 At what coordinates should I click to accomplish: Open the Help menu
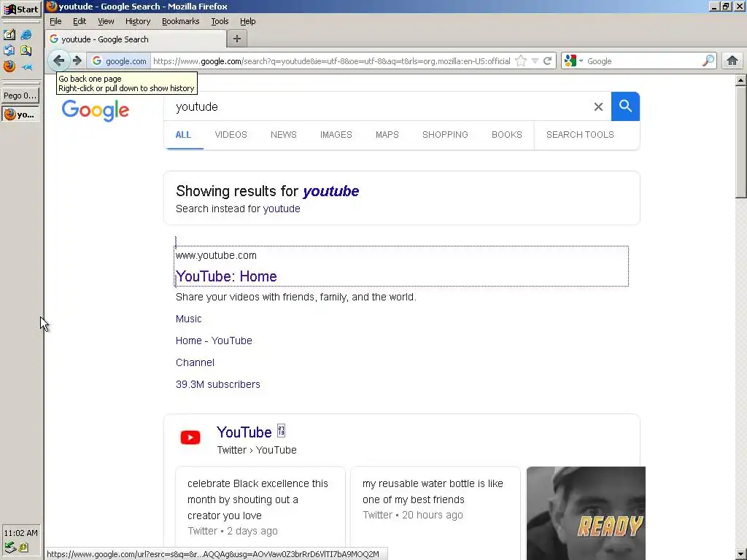(x=248, y=21)
